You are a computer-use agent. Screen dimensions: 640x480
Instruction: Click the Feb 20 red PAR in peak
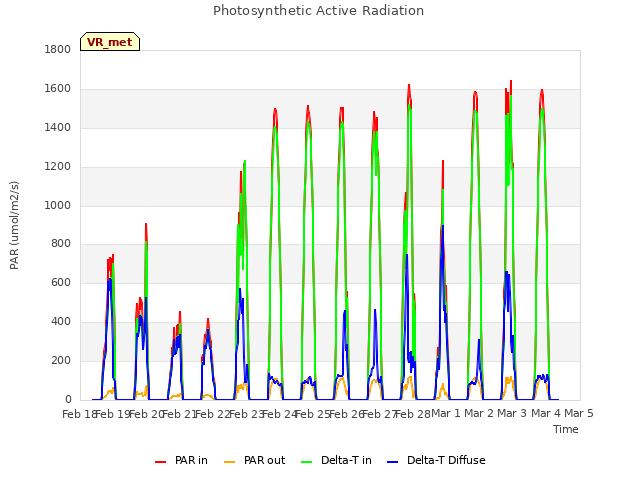[146, 225]
